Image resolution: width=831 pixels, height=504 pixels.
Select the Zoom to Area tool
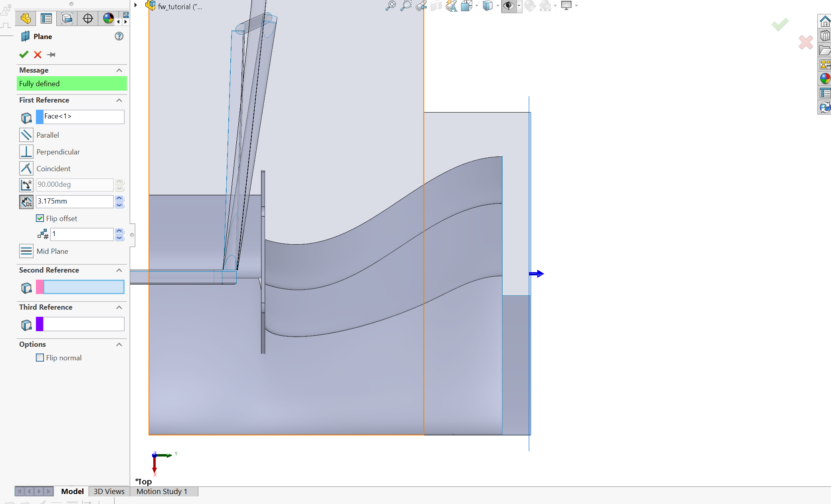pos(406,6)
